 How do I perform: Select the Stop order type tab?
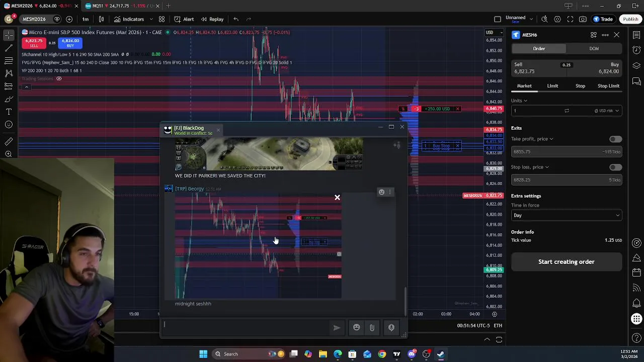coord(580,86)
